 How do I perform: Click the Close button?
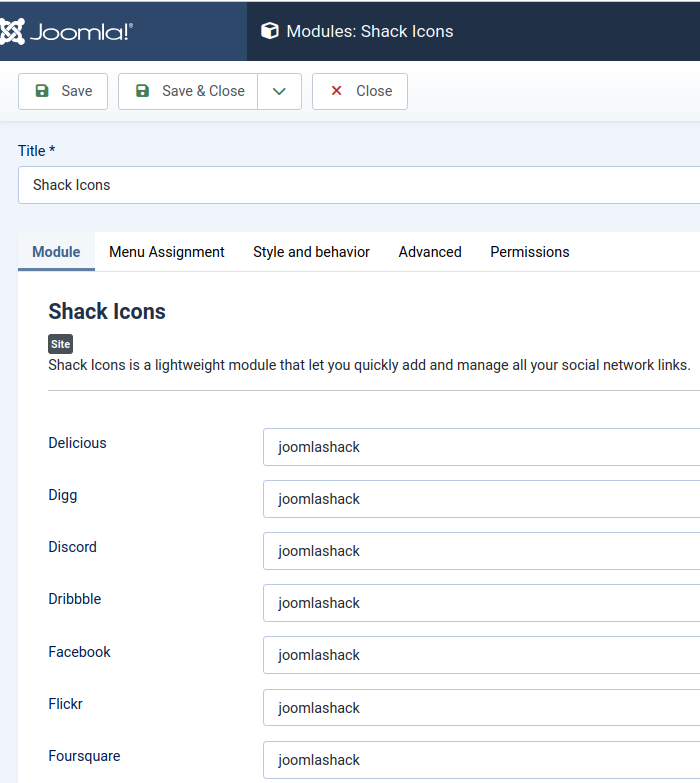360,91
